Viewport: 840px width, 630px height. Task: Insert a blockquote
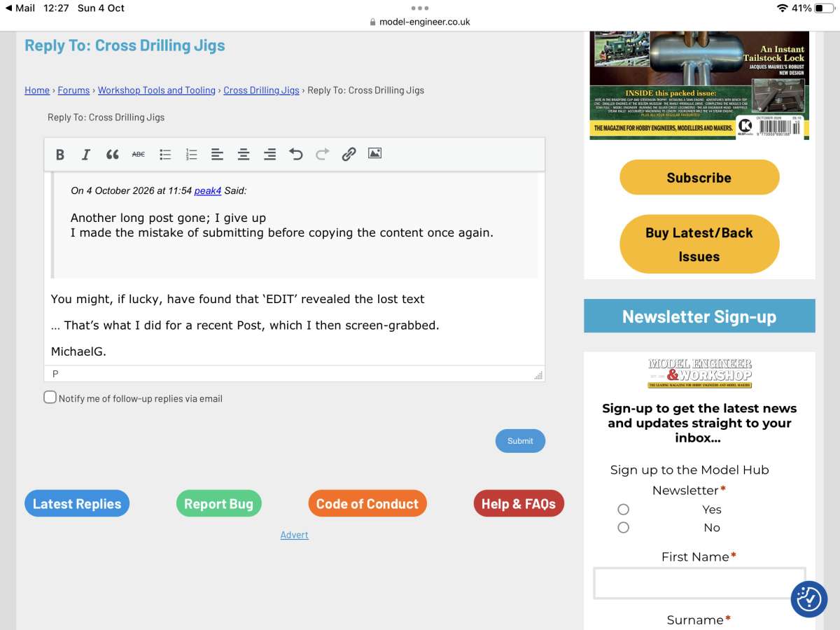pos(112,155)
